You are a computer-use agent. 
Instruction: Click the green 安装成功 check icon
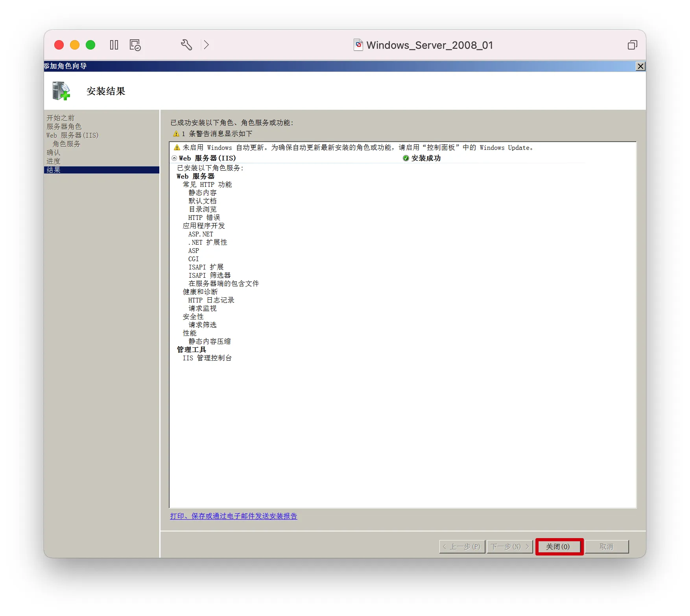(x=406, y=158)
